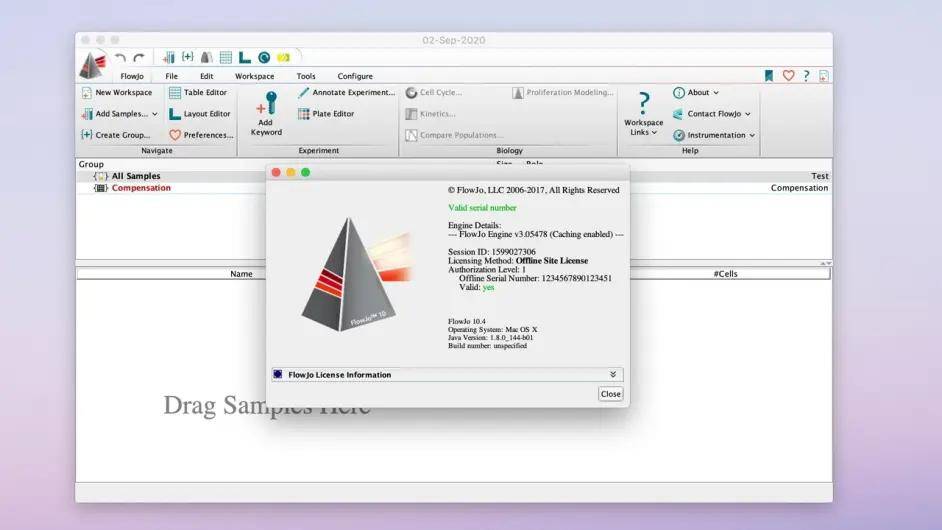Click the Cell Cycle tool in Biology section
Viewport: 942px width, 530px height.
pos(434,93)
